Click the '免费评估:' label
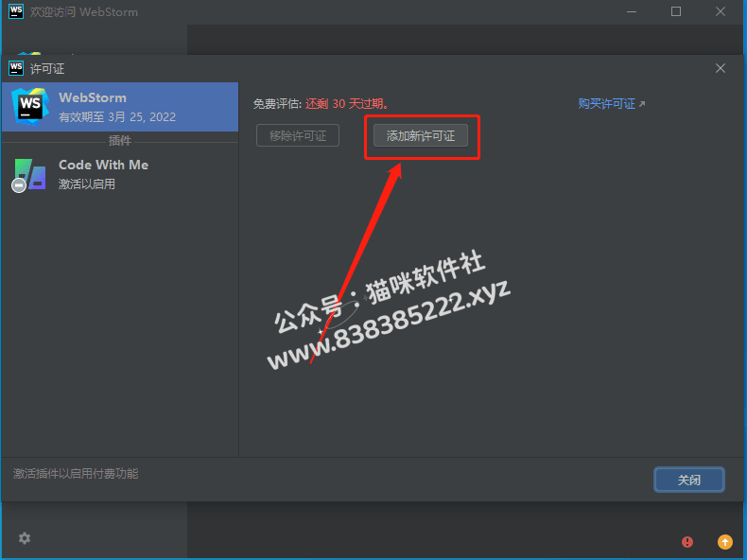 tap(277, 103)
